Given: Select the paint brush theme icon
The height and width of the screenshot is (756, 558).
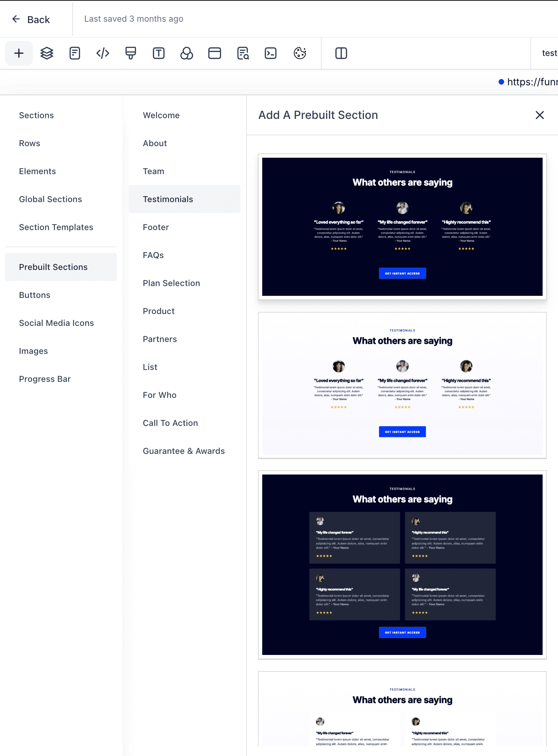Looking at the screenshot, I should pyautogui.click(x=131, y=53).
